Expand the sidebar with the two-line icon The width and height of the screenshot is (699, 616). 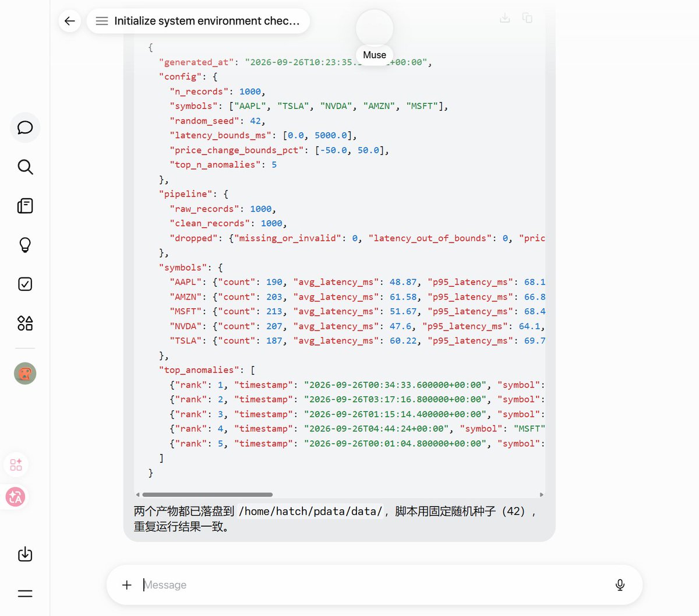coord(25,594)
